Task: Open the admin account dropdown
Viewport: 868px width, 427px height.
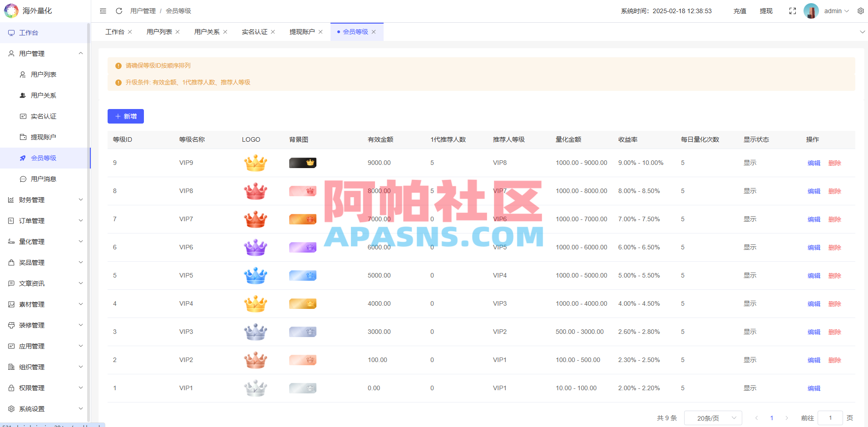Action: coord(835,10)
